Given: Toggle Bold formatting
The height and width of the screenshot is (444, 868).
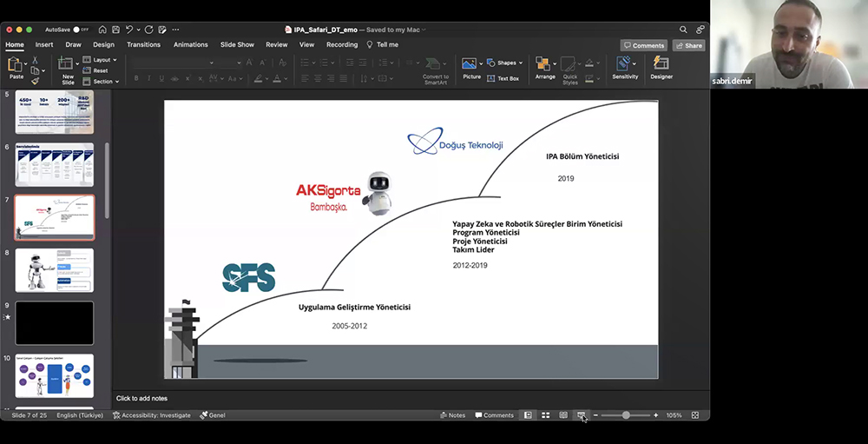Looking at the screenshot, I should (136, 79).
